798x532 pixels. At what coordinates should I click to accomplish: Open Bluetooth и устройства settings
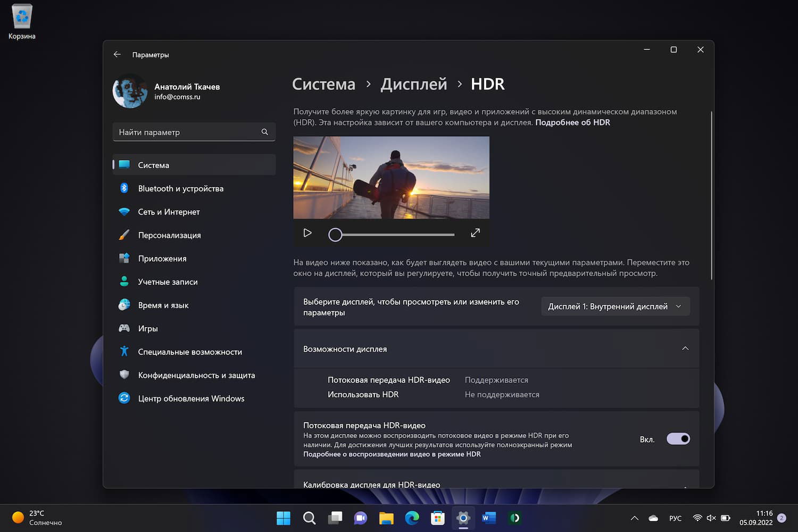pyautogui.click(x=194, y=188)
